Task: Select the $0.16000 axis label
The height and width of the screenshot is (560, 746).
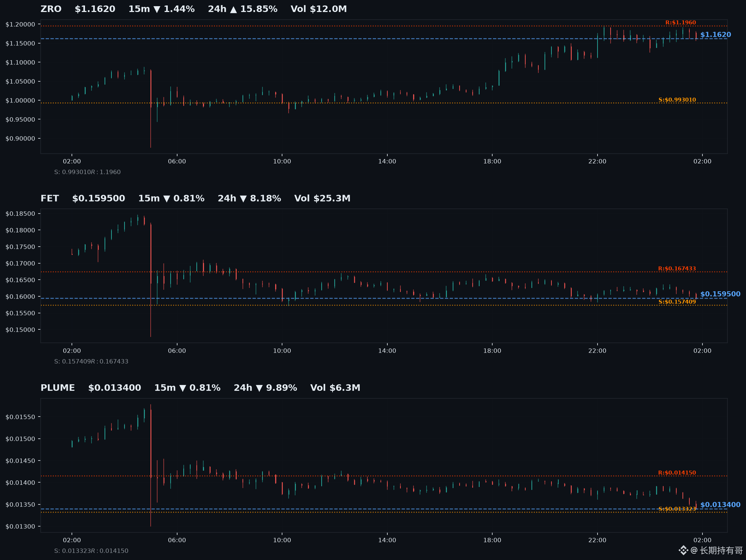Action: 20,297
